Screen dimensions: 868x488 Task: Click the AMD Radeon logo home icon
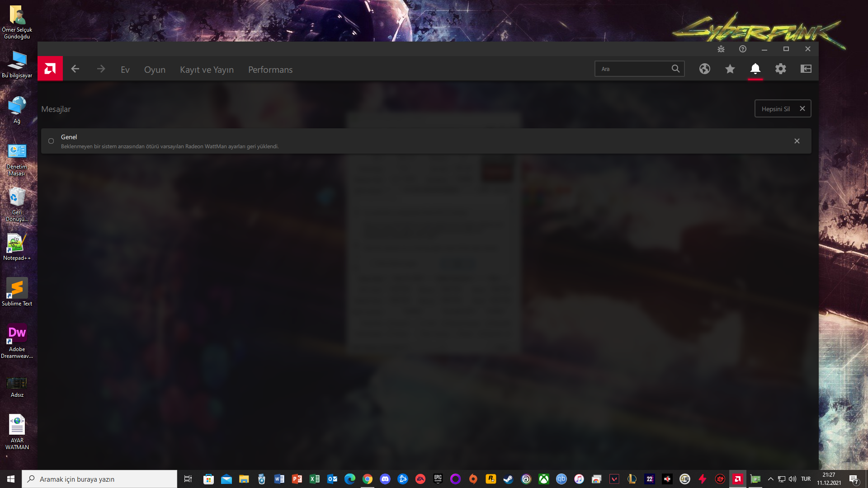pos(50,69)
